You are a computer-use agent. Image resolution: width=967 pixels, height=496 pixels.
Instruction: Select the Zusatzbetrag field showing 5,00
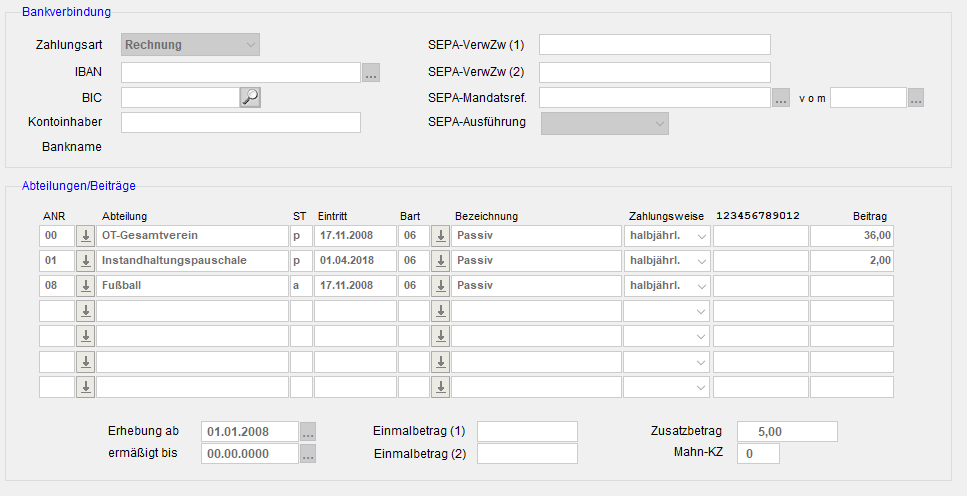point(786,432)
